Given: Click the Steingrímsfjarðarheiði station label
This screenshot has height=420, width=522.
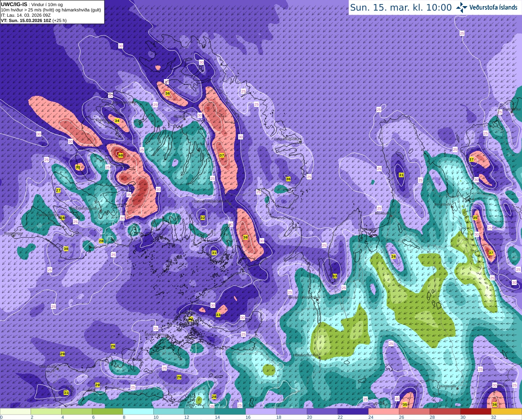Looking at the screenshot, I should tap(212, 201).
